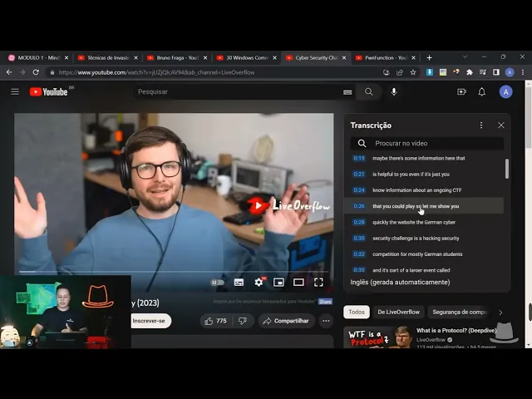Focus the Procurar no vídeo field
The image size is (532, 399).
tap(426, 143)
